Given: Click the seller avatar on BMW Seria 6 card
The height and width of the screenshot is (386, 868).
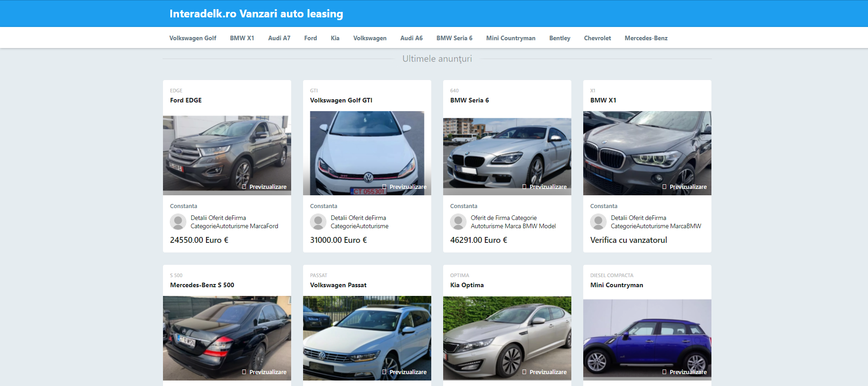Looking at the screenshot, I should tap(458, 222).
